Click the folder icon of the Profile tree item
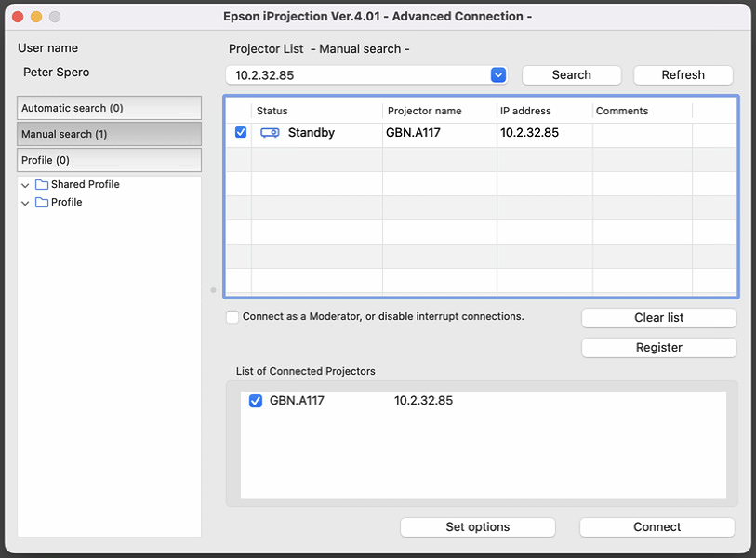 [x=42, y=203]
